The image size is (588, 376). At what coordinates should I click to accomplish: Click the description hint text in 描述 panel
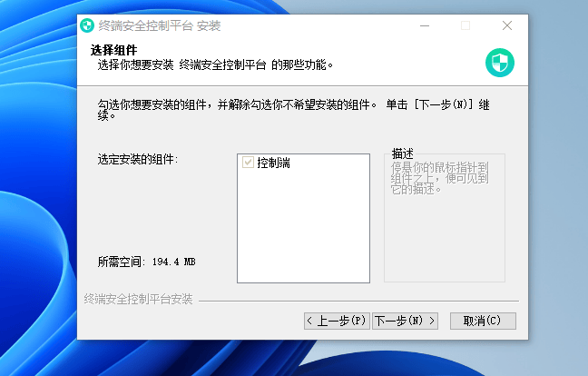click(439, 178)
